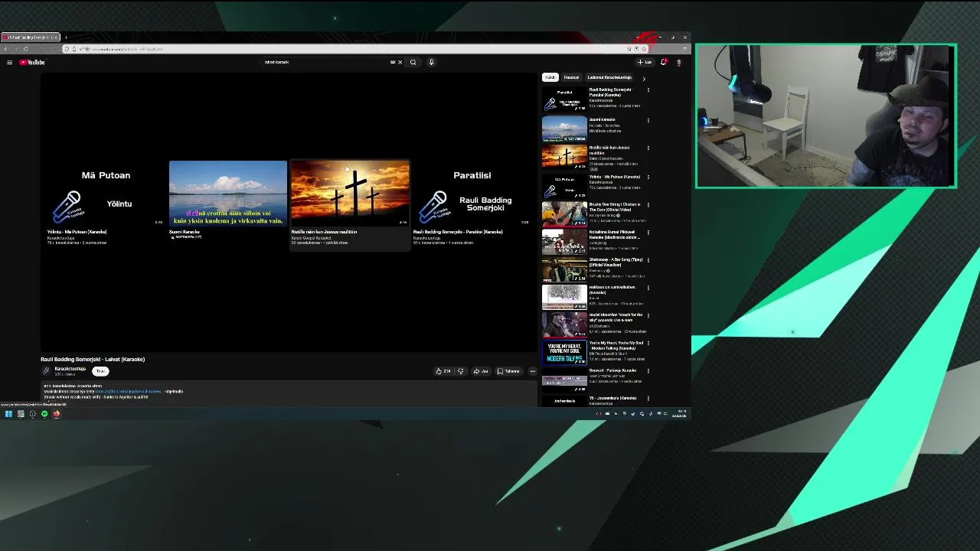The height and width of the screenshot is (551, 980).
Task: Open options for Shaboozey A Bar Song
Action: tap(648, 260)
